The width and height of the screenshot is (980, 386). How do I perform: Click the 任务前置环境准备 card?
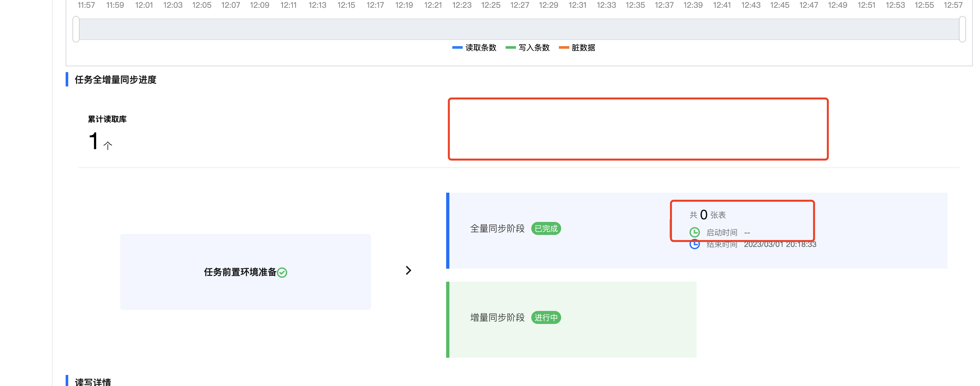point(245,272)
